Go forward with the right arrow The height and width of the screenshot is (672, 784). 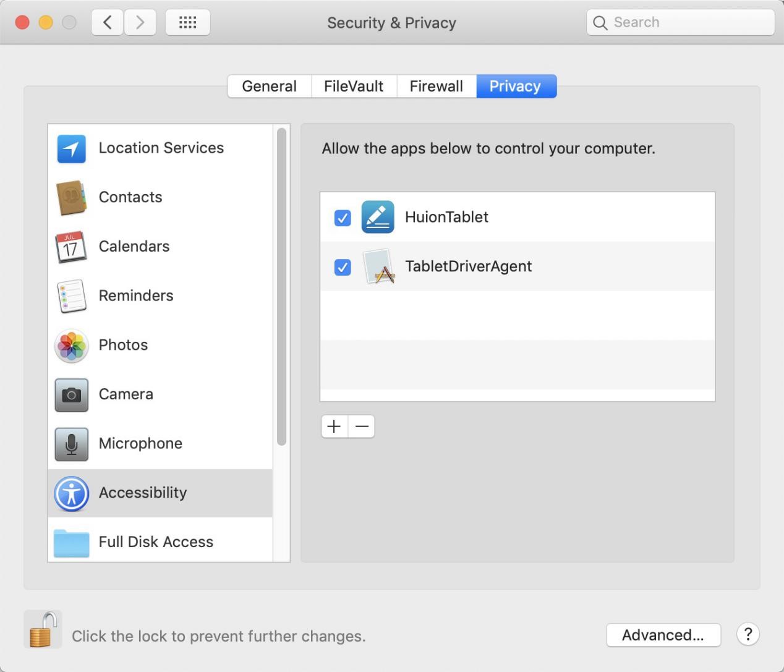point(140,23)
